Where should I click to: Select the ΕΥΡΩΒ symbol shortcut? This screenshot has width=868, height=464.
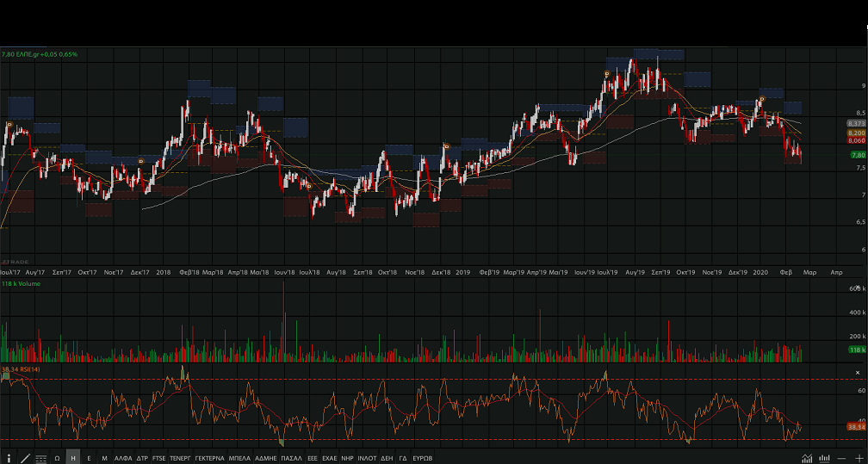coord(422,458)
